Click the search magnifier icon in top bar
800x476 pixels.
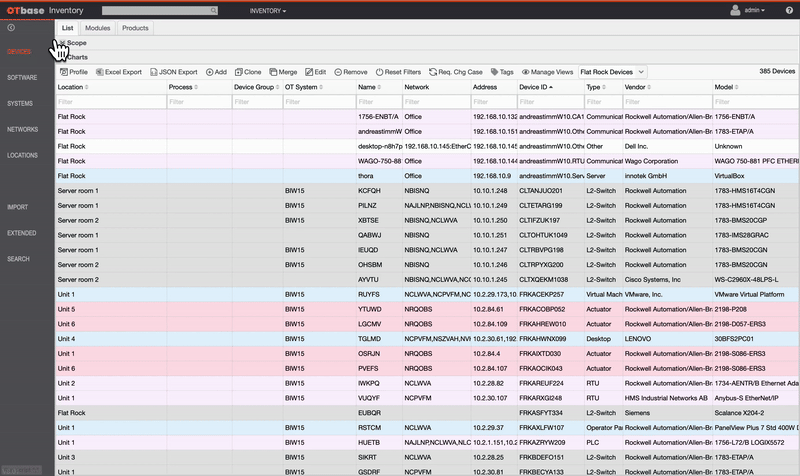pyautogui.click(x=213, y=10)
